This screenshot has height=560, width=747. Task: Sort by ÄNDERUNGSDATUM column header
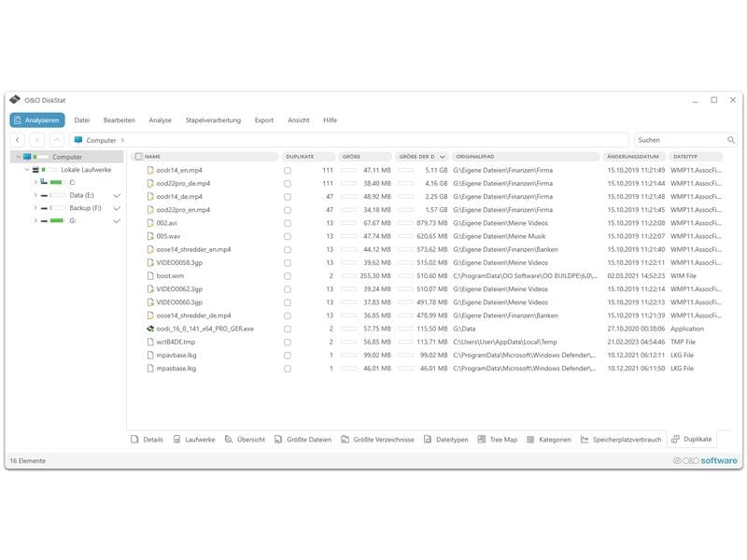click(x=633, y=156)
